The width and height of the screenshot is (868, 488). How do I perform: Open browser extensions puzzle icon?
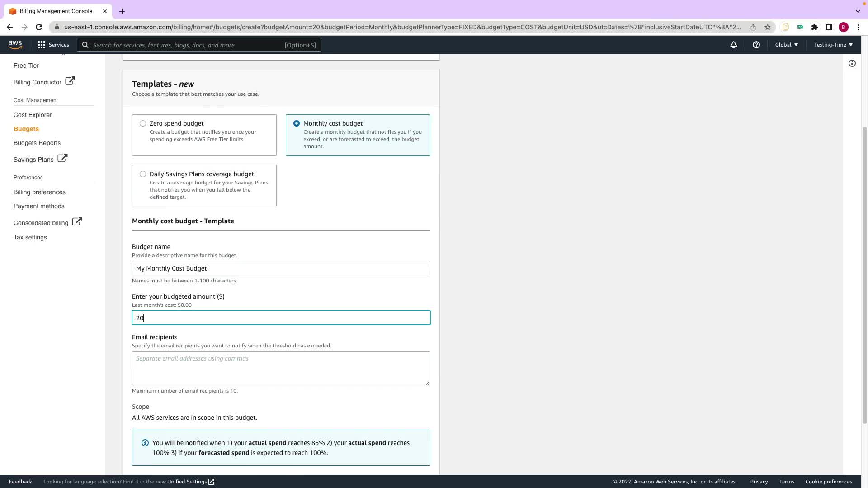814,27
